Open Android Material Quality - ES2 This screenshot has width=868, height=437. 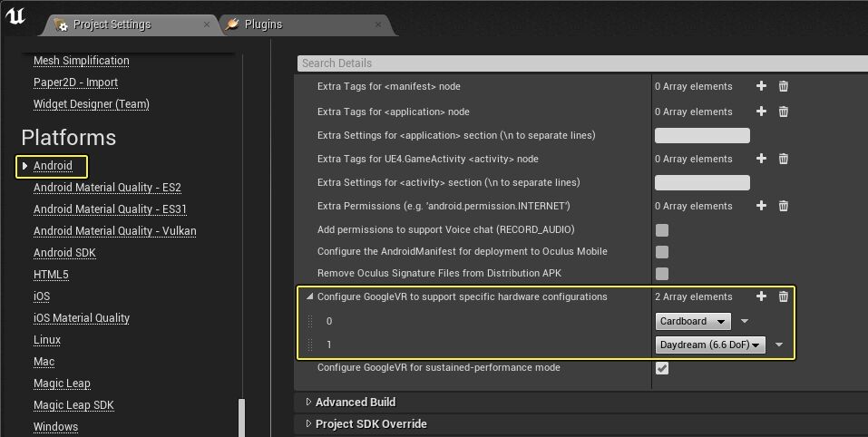pyautogui.click(x=107, y=188)
